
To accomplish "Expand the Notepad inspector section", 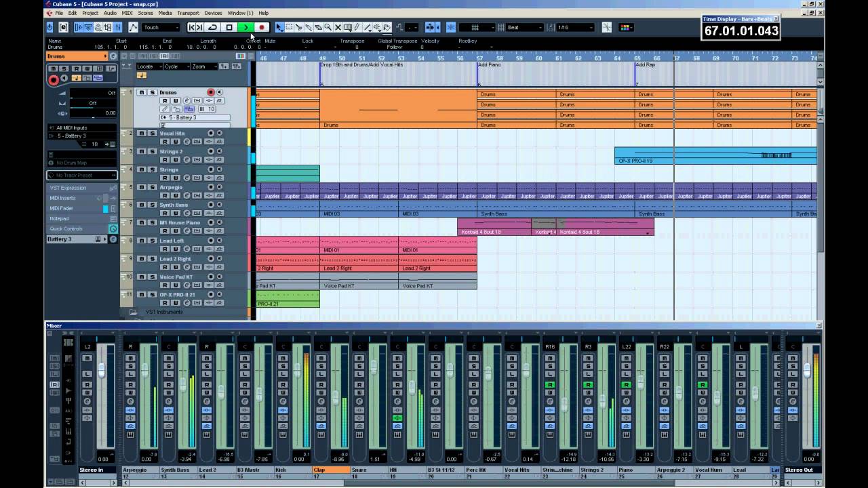I will [81, 218].
